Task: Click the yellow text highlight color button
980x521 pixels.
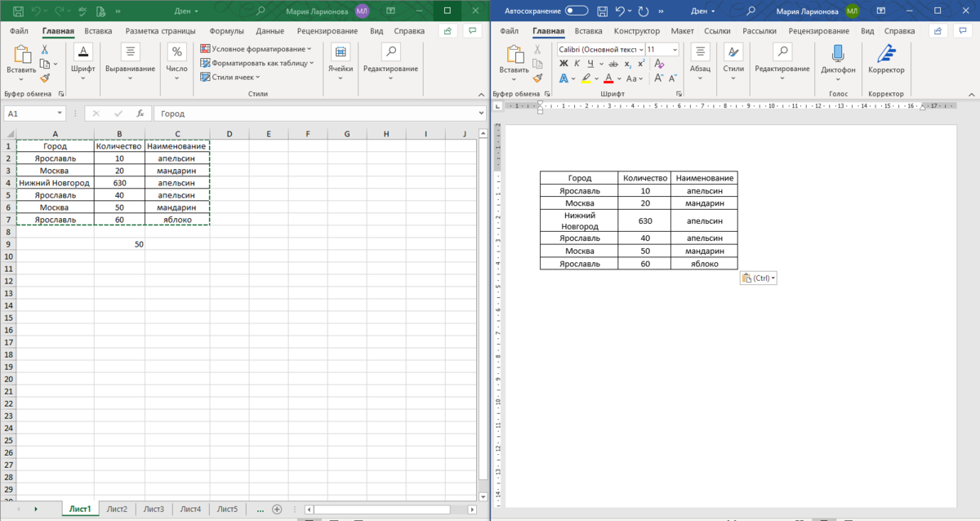Action: (586, 79)
